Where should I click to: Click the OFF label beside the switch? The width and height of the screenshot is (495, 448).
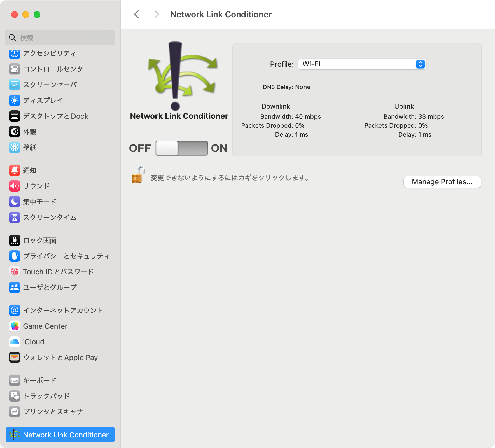click(140, 148)
